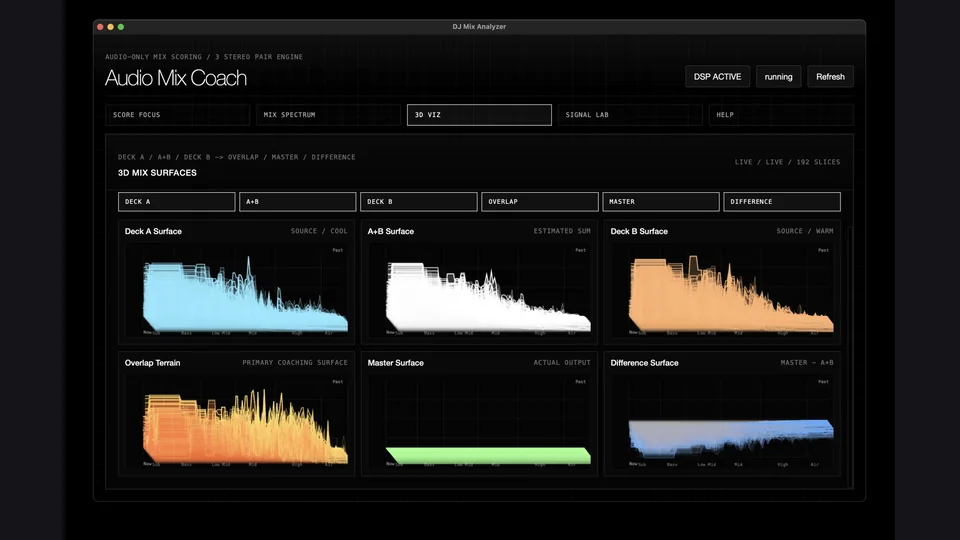Toggle the Overlap surface filter
Viewport: 960px width, 540px height.
point(540,201)
